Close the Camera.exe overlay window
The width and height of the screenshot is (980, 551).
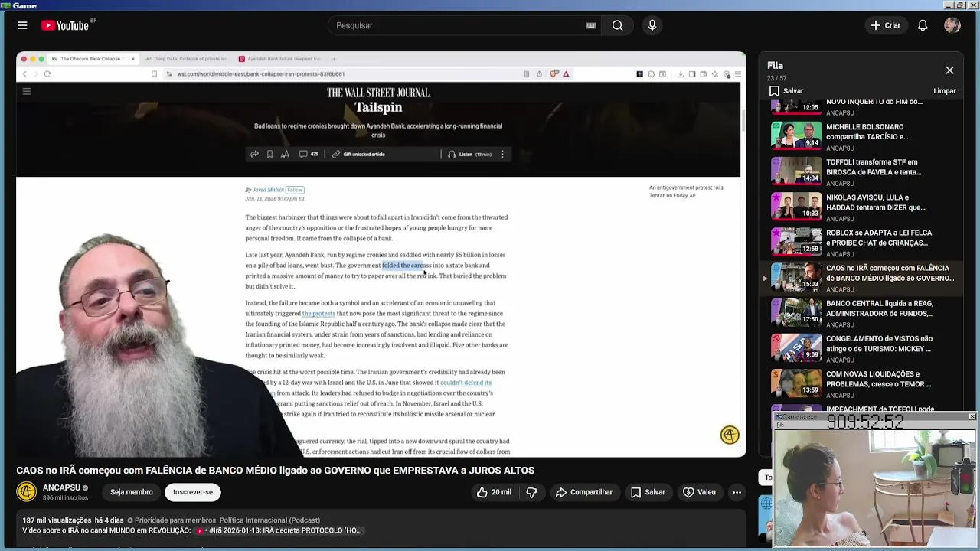972,416
